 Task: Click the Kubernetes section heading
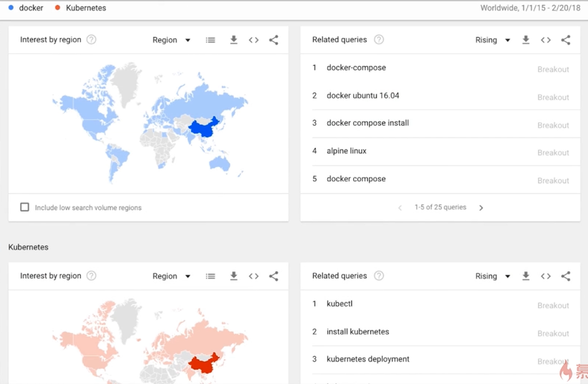point(28,247)
